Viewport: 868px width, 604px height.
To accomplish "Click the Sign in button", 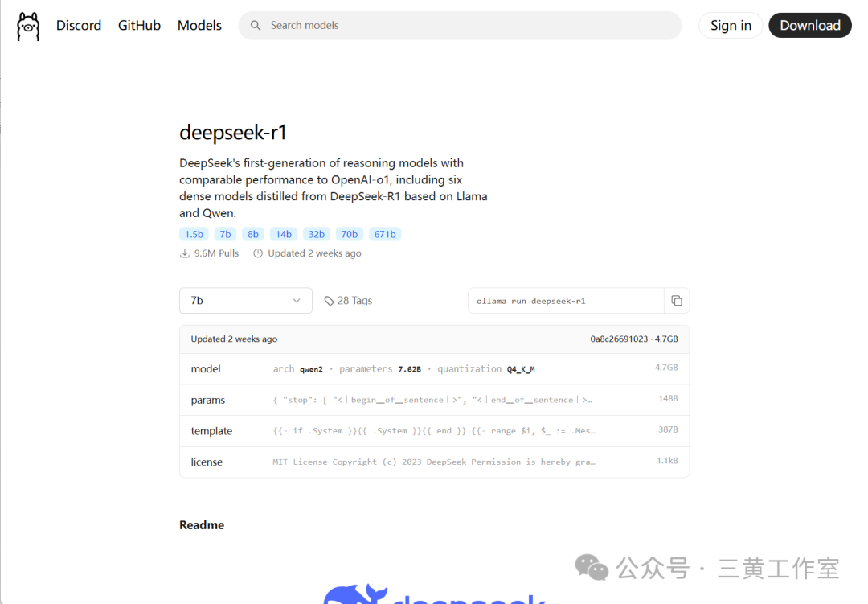I will coord(731,26).
